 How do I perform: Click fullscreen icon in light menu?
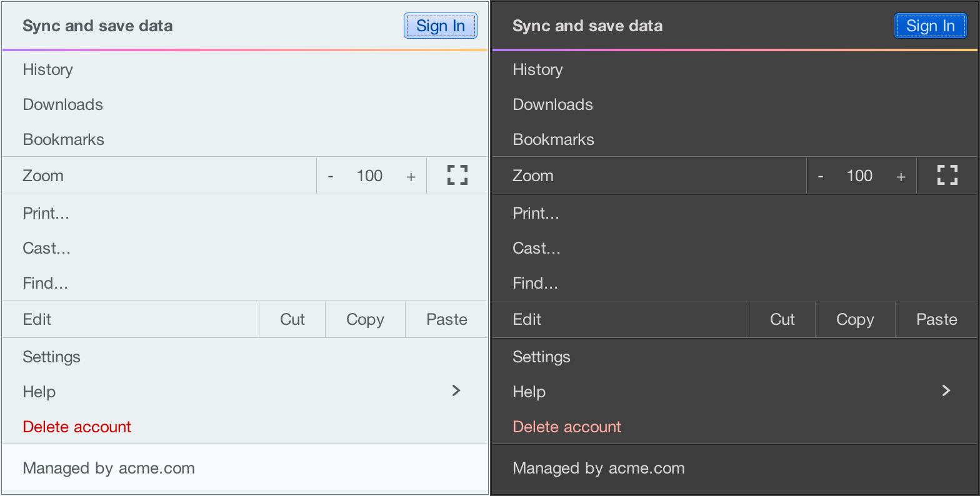point(457,176)
